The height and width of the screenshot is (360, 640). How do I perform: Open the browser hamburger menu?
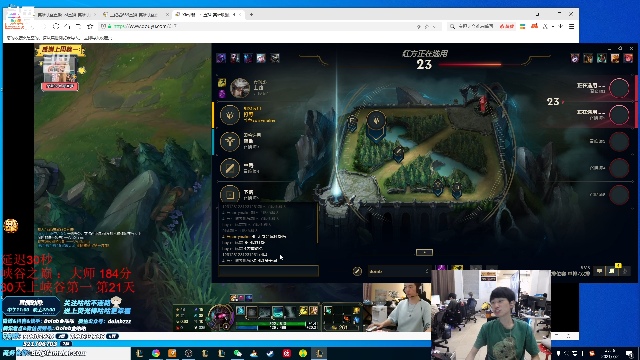(x=571, y=26)
